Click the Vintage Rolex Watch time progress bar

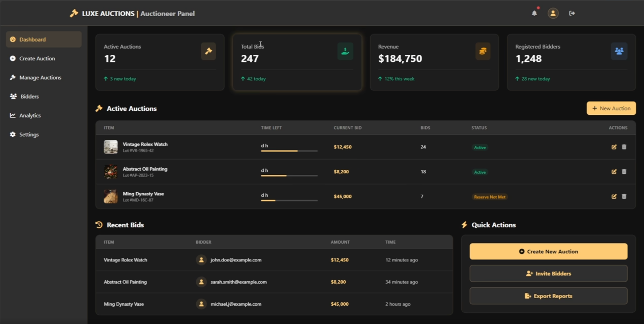tap(289, 151)
